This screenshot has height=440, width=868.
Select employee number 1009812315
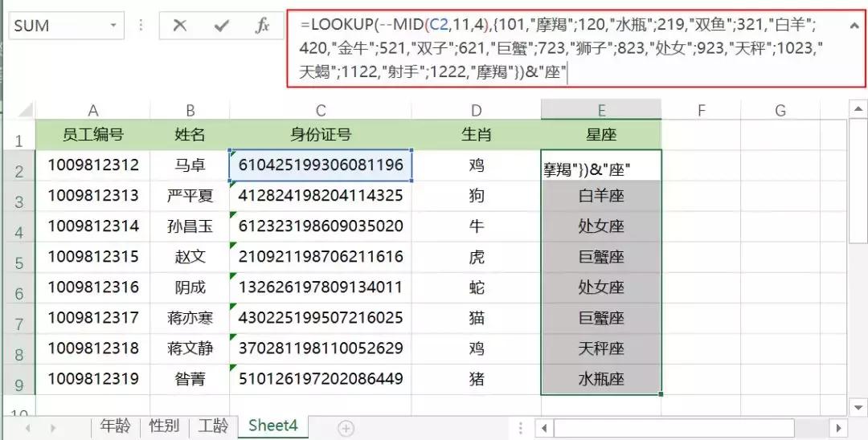pyautogui.click(x=93, y=257)
